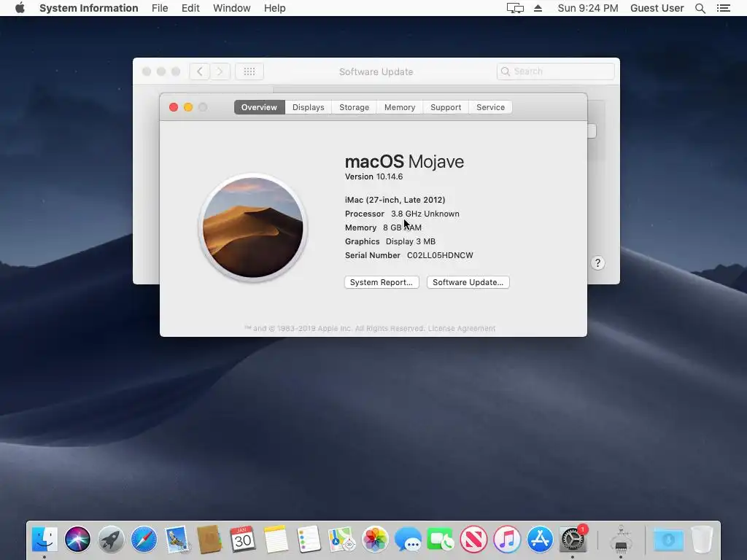Screen dimensions: 747x560
Task: Open the License Agreement link
Action: click(461, 329)
